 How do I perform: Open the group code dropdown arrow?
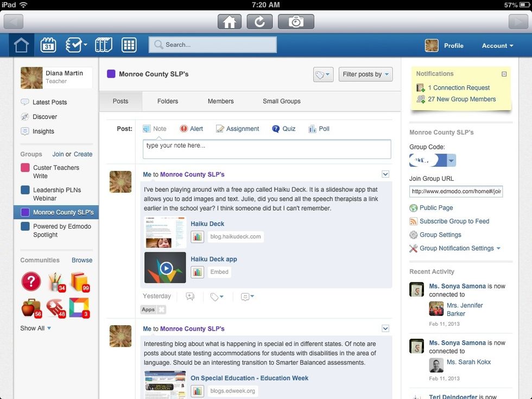451,161
